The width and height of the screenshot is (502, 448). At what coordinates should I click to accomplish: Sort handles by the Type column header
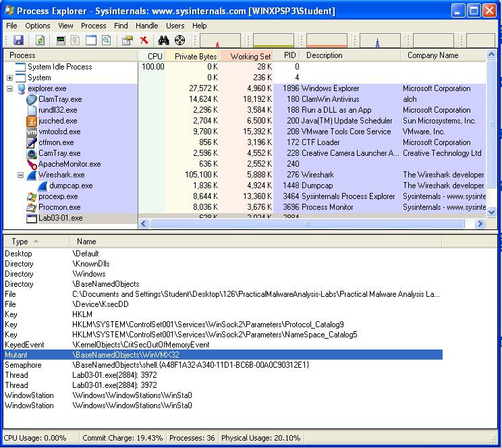coord(36,242)
